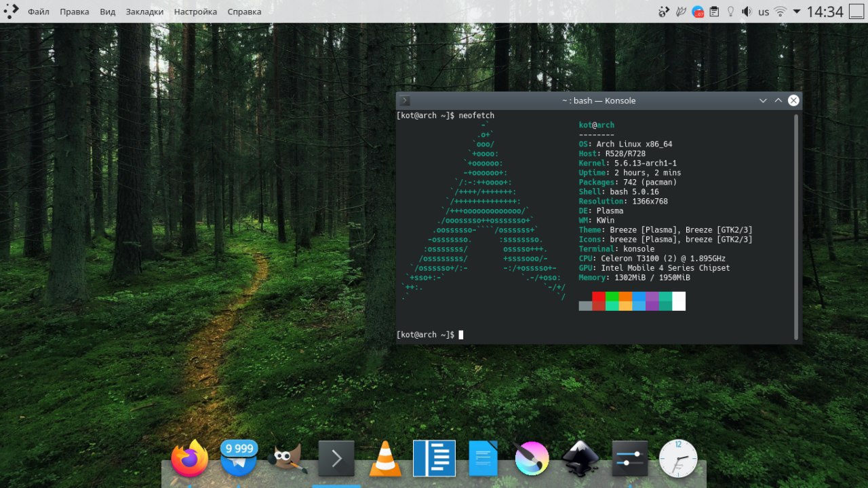This screenshot has width=868, height=488.
Task: Click the Kernel: 5.6.13-arch1-1 line
Action: click(x=627, y=163)
